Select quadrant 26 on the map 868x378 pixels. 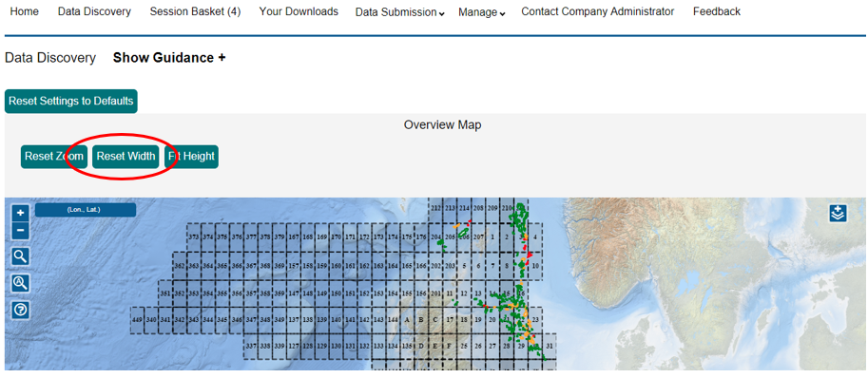(x=478, y=346)
